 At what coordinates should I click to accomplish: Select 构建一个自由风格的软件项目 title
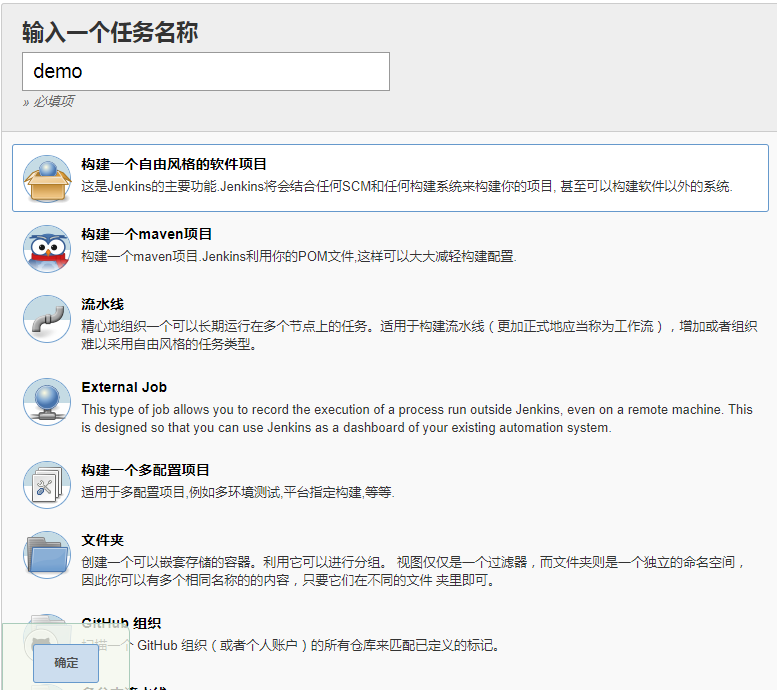point(174,164)
